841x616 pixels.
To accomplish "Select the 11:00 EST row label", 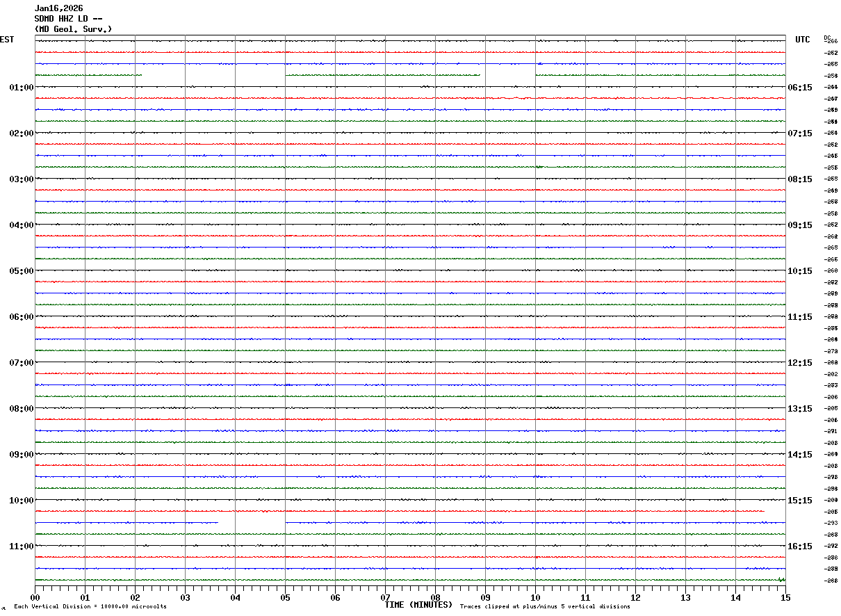I will [22, 546].
